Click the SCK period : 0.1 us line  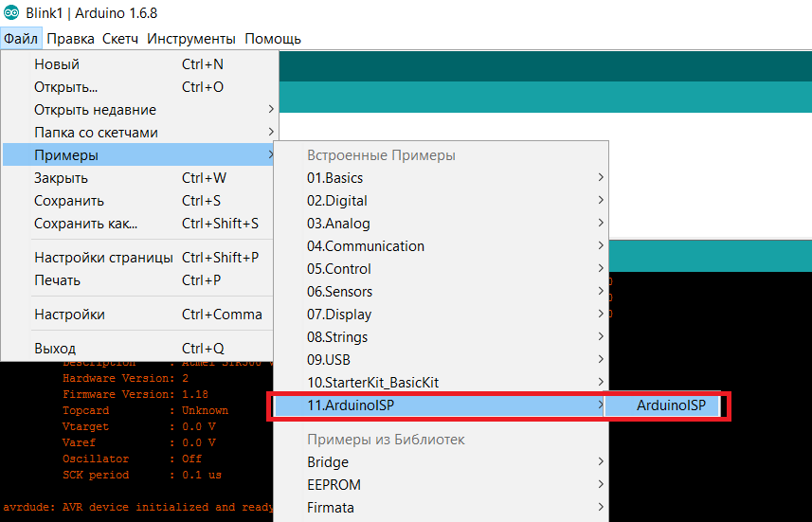[142, 475]
